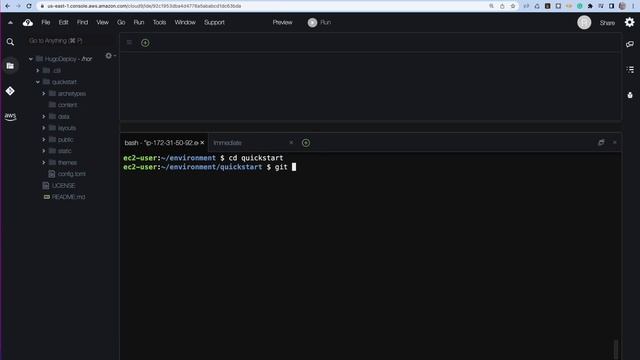Image resolution: width=640 pixels, height=360 pixels.
Task: Open the AWS Toolkit sidebar icon
Action: 10,117
